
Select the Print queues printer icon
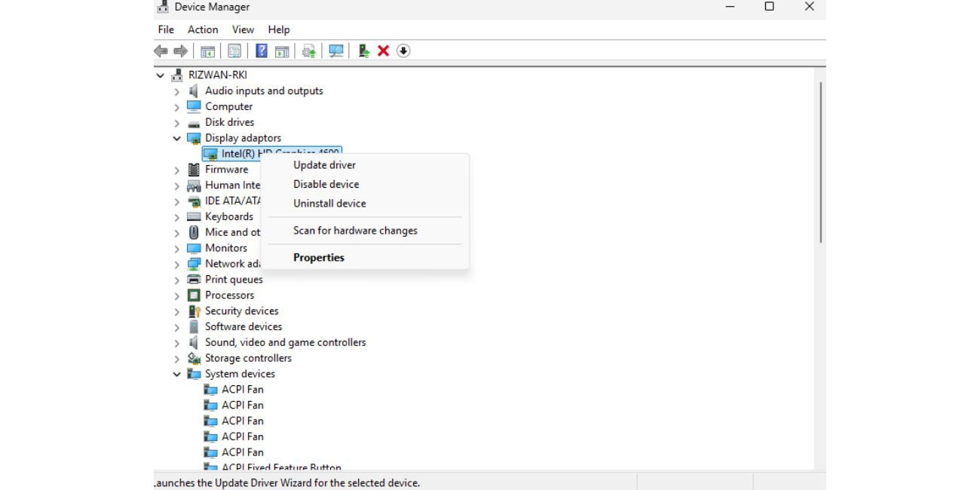194,280
